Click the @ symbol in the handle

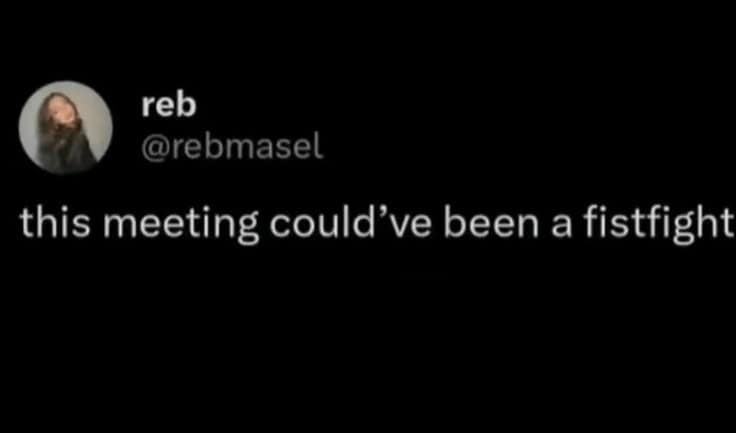(153, 149)
